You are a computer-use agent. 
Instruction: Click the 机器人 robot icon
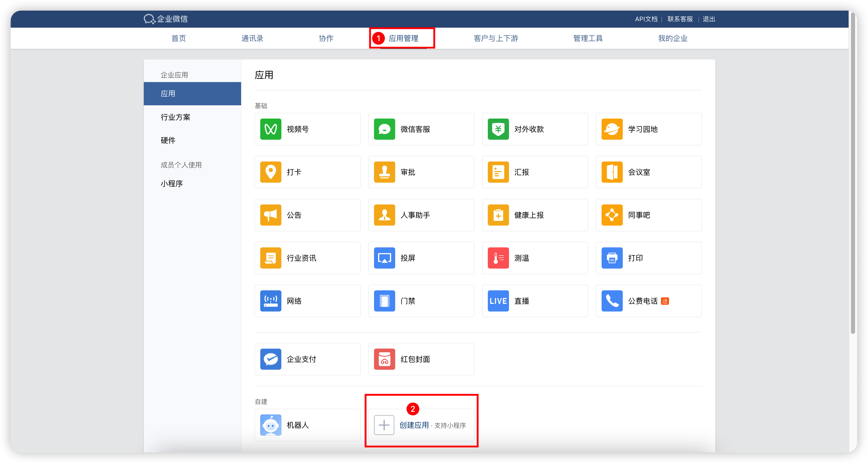click(x=271, y=425)
